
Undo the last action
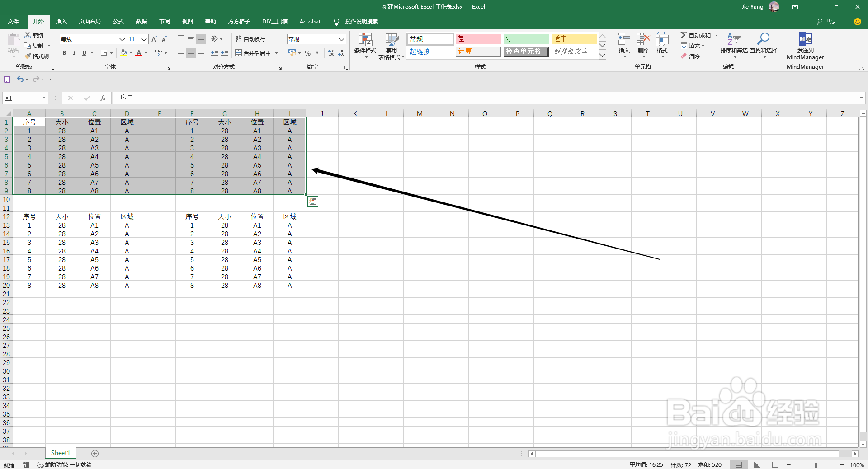pyautogui.click(x=20, y=80)
